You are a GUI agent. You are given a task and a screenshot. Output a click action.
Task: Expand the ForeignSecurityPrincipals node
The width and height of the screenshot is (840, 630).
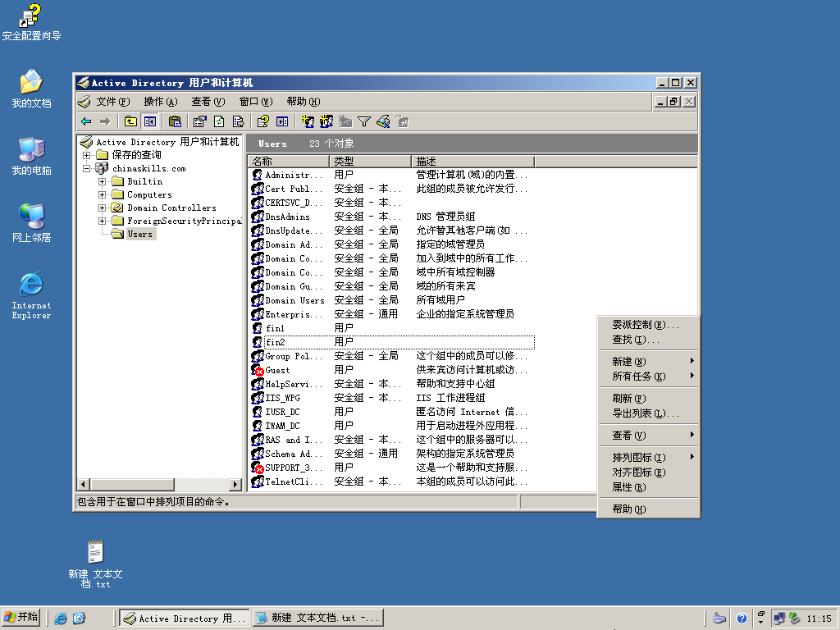click(102, 221)
